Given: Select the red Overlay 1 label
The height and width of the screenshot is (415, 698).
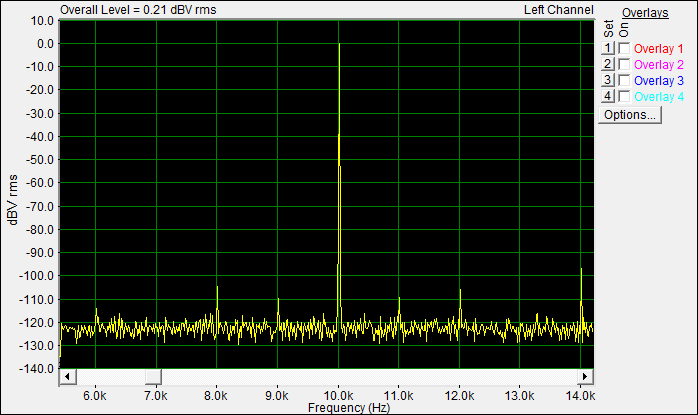Looking at the screenshot, I should (658, 49).
